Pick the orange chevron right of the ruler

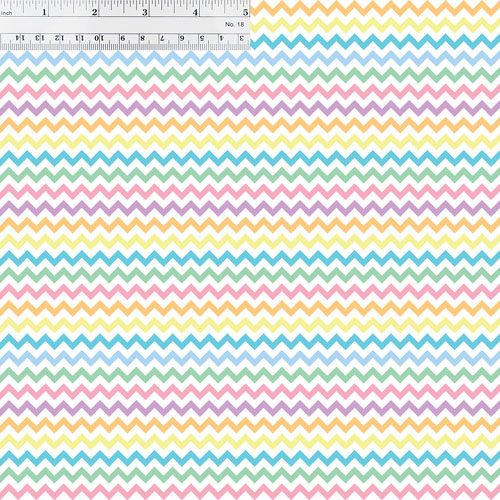[375, 8]
